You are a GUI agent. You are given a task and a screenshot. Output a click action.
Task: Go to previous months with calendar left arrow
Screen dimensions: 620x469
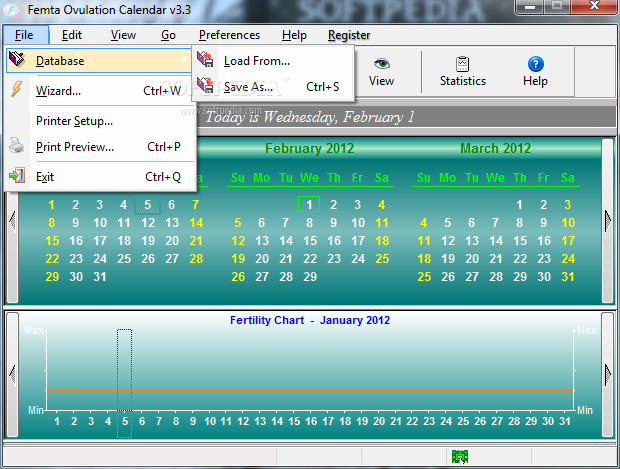point(12,220)
